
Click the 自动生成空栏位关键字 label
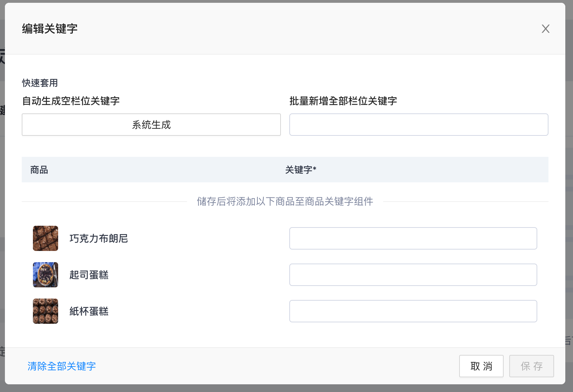coord(71,101)
